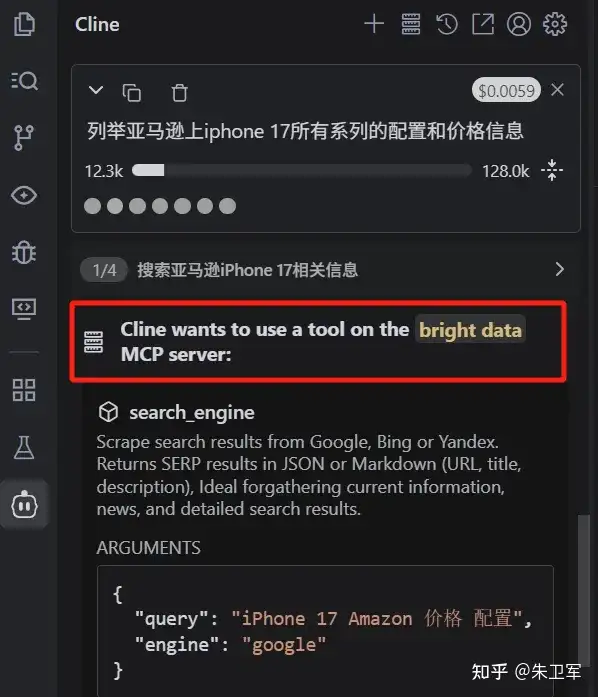The image size is (598, 697).
Task: Open Remote Explorer monitor icon
Action: (24, 309)
